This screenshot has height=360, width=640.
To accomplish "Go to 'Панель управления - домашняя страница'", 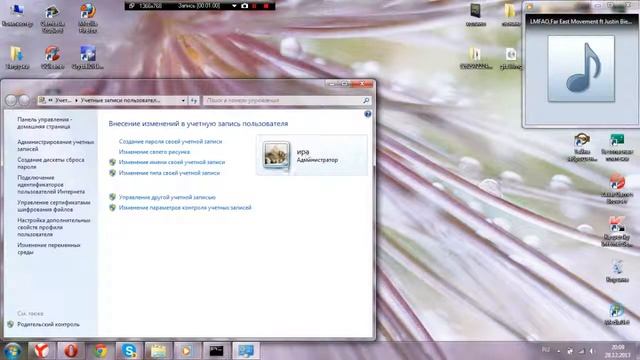I will (44, 123).
